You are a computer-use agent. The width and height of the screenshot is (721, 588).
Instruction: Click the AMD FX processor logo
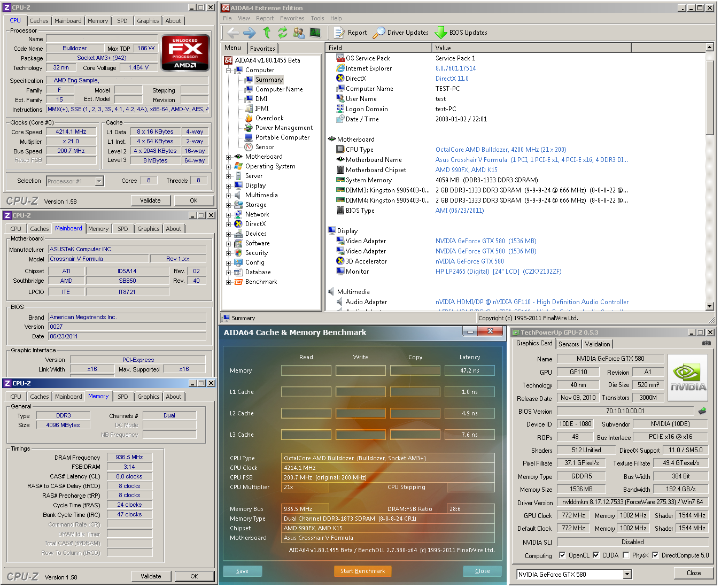click(185, 53)
